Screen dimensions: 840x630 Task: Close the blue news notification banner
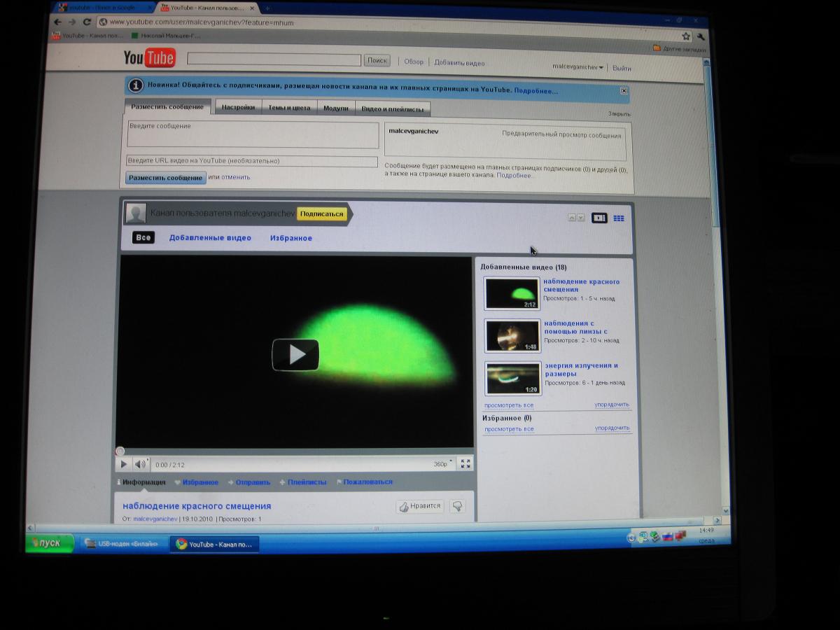coord(624,90)
